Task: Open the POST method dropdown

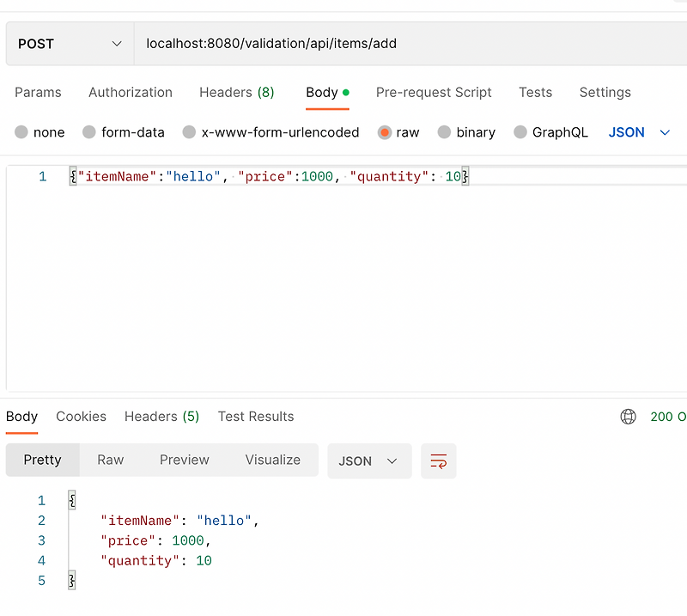Action: [x=70, y=44]
